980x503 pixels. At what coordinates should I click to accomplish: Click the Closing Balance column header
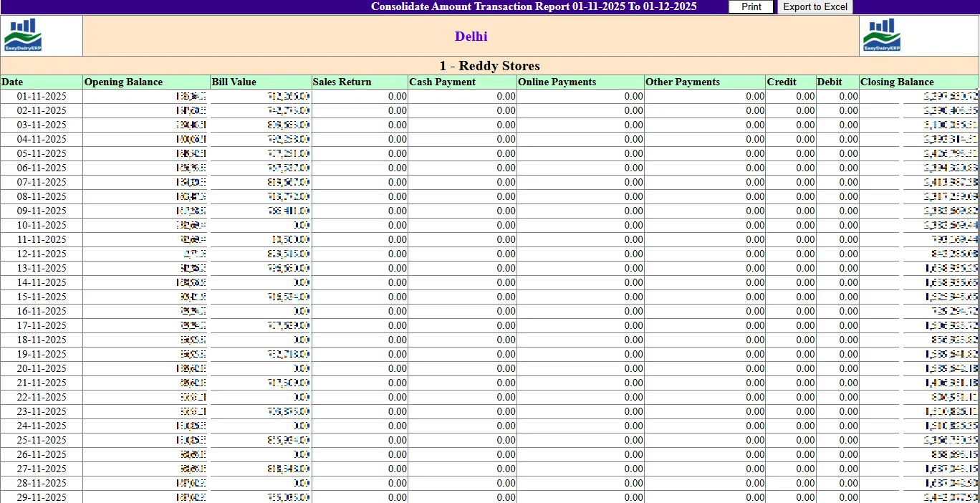919,82
